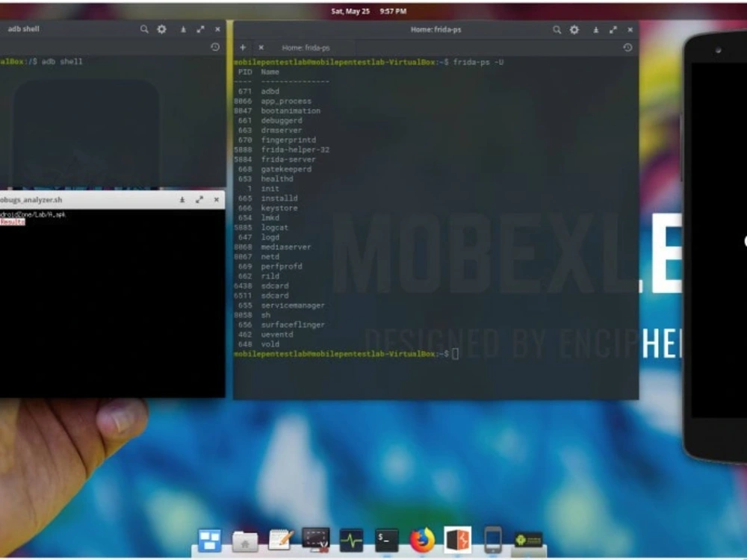Click the 'adb shell' command in left terminal

tap(62, 61)
